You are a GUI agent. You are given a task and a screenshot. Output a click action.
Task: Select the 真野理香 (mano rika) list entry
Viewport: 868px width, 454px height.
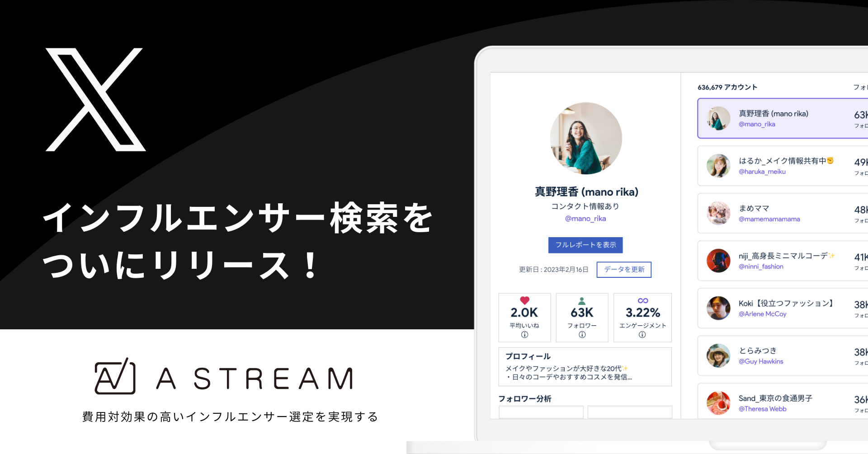[783, 118]
